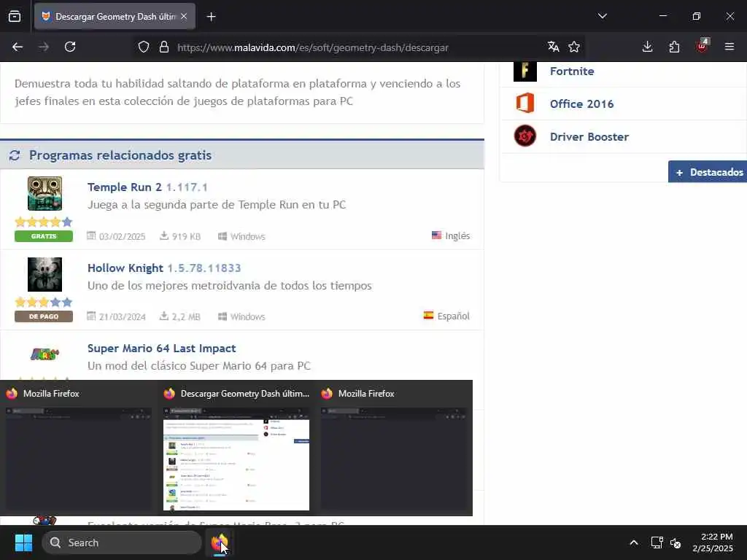The width and height of the screenshot is (747, 560).
Task: Click the Firefox taskbar icon
Action: tap(220, 542)
